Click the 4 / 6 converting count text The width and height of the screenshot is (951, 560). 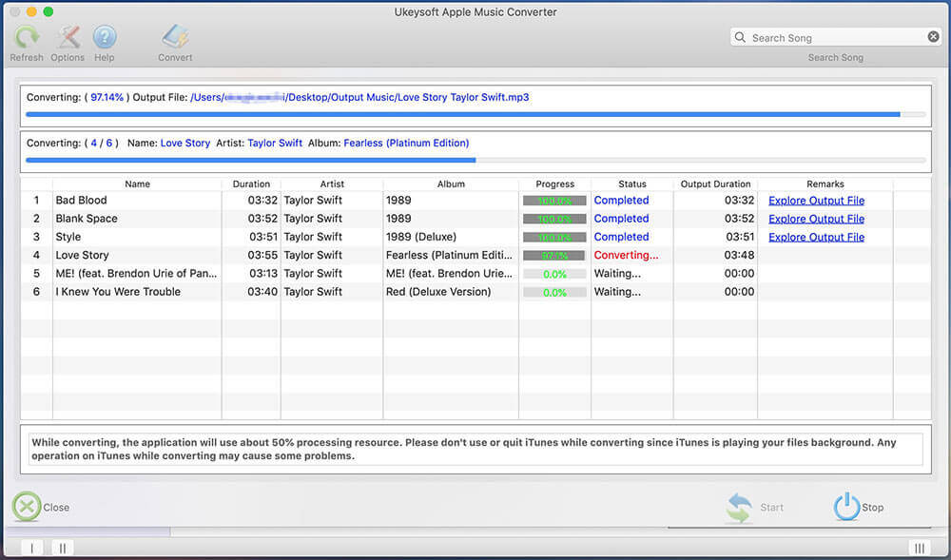[x=102, y=143]
